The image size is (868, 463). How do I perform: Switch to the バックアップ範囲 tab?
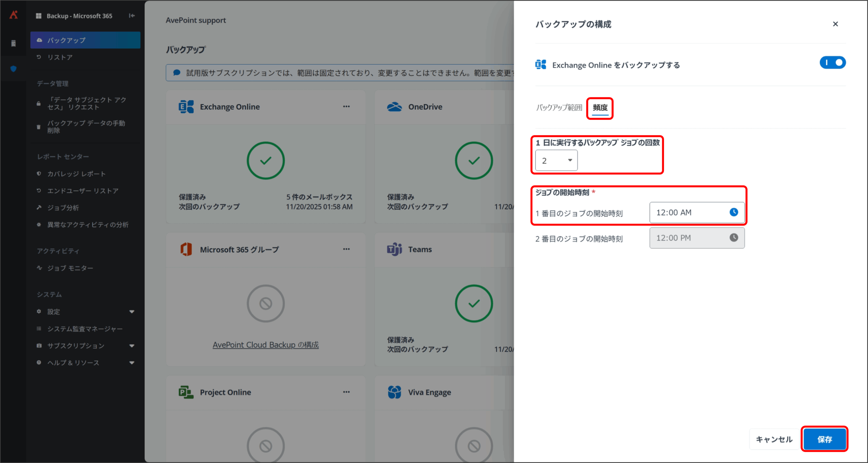[559, 108]
